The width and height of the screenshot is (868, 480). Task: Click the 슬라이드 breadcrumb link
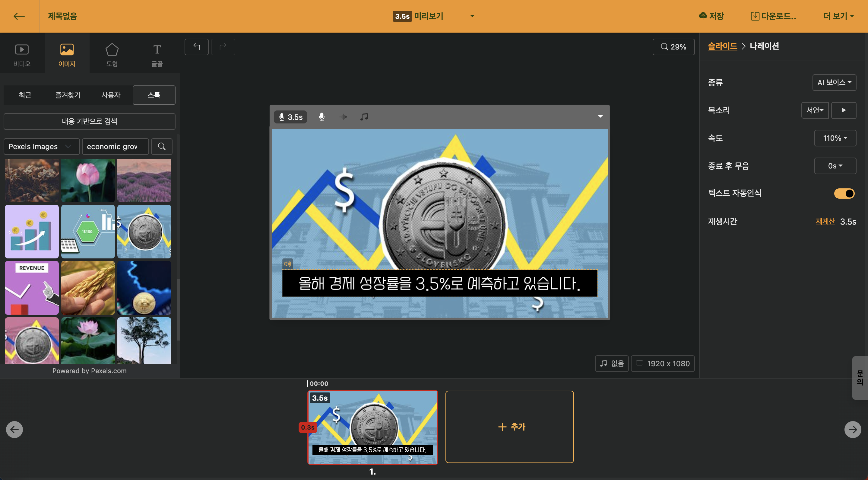pyautogui.click(x=722, y=46)
